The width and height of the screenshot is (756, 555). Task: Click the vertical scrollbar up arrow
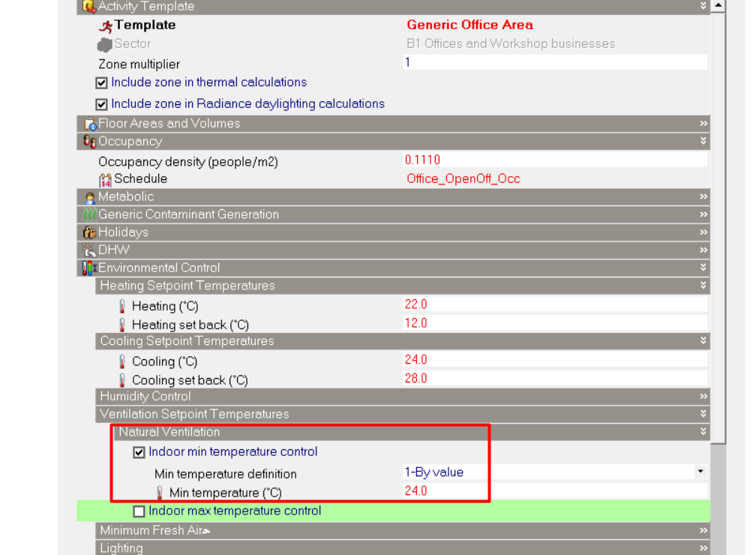(718, 6)
